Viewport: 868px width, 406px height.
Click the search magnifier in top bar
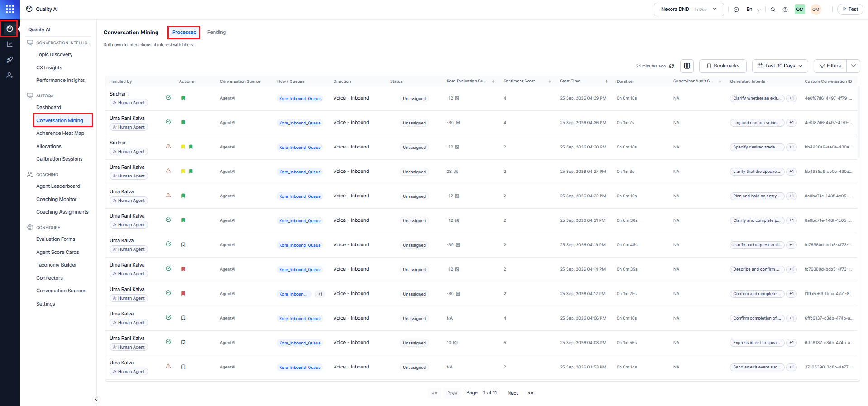click(x=773, y=10)
